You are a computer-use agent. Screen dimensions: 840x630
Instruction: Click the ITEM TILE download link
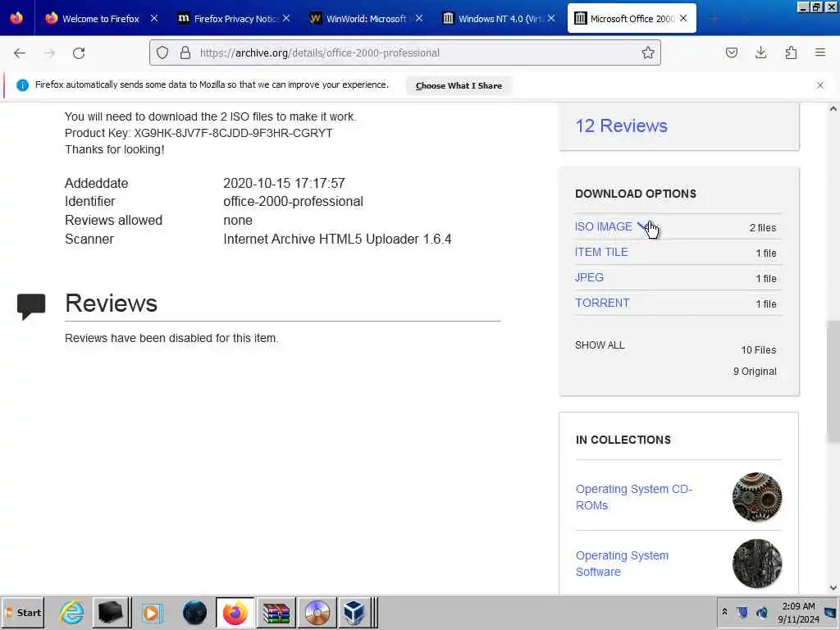tap(601, 252)
